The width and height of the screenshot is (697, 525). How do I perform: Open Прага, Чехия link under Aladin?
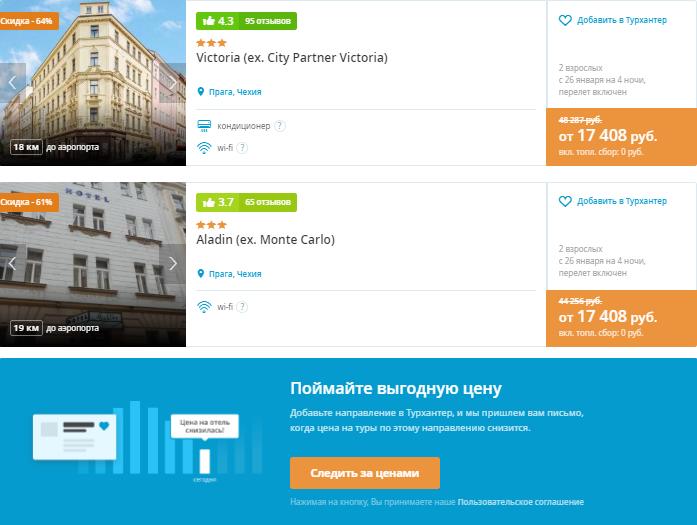pos(235,274)
